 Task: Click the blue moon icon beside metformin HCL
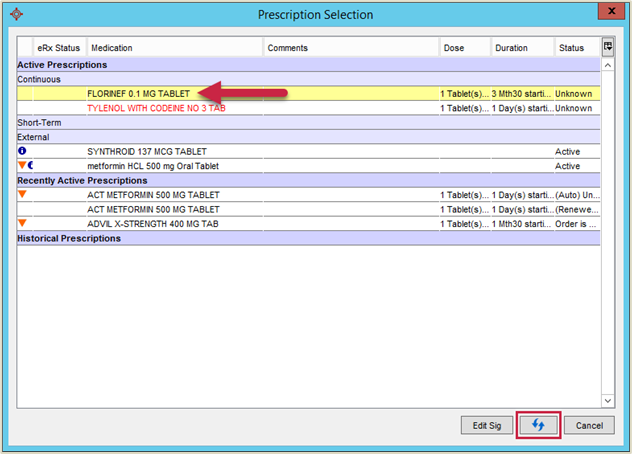pos(30,166)
